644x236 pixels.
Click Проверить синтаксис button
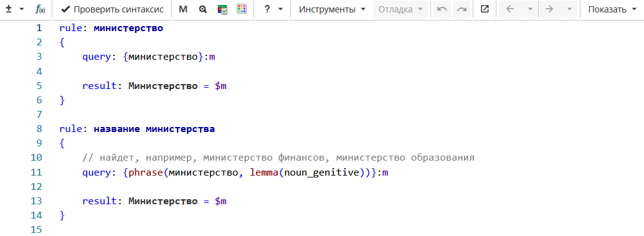[112, 9]
